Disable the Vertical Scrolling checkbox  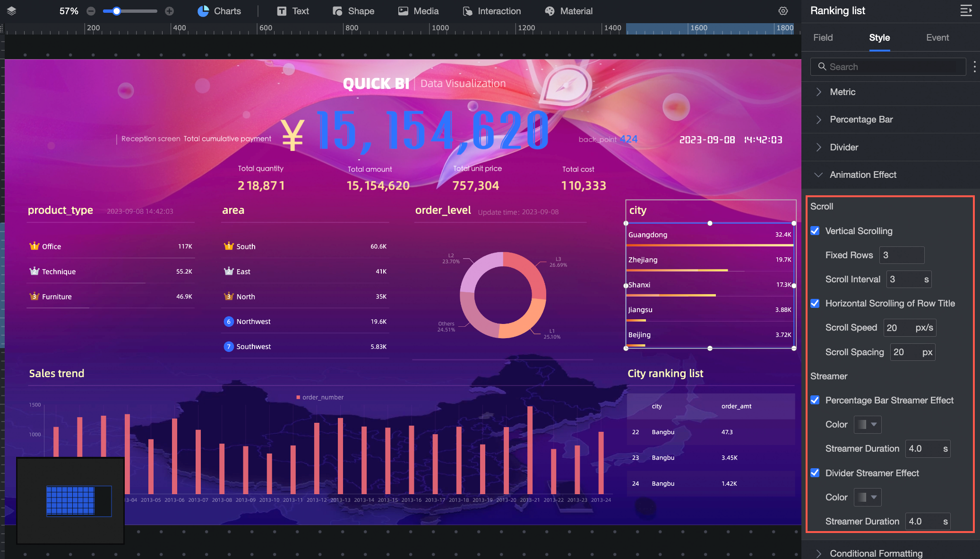(815, 231)
